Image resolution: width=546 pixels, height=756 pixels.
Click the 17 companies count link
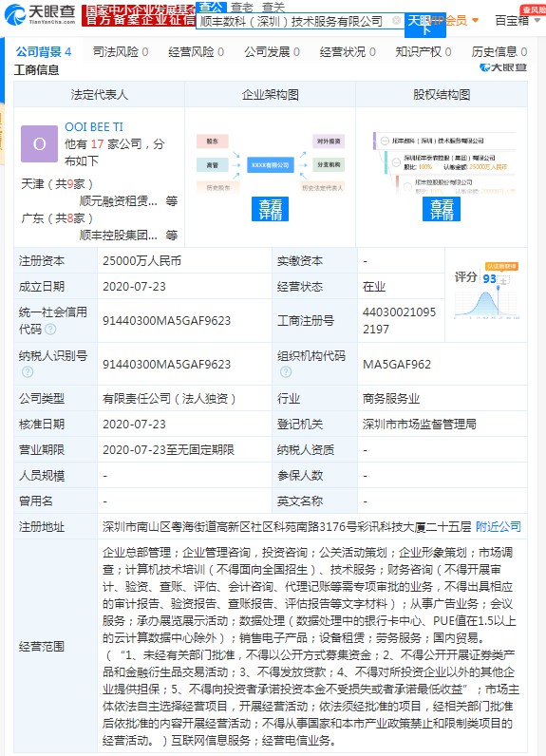[98, 144]
